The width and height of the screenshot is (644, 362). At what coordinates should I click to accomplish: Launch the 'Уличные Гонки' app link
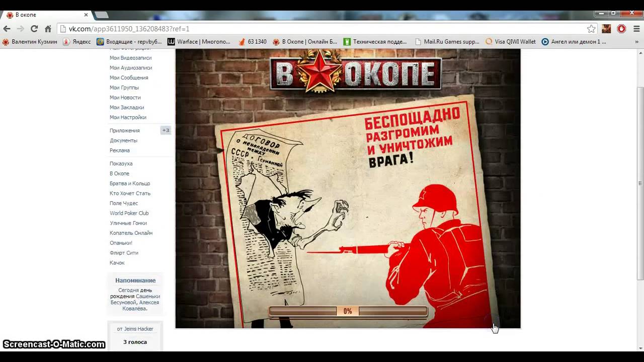[128, 223]
